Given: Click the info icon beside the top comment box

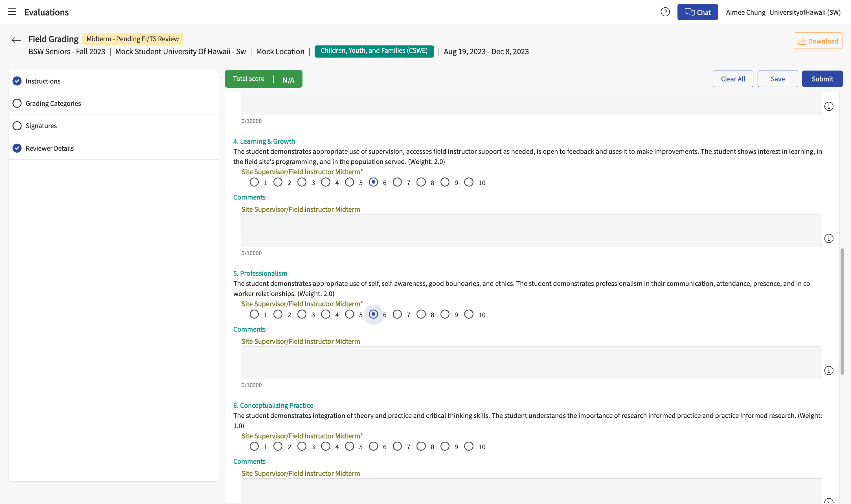Looking at the screenshot, I should pos(829,107).
